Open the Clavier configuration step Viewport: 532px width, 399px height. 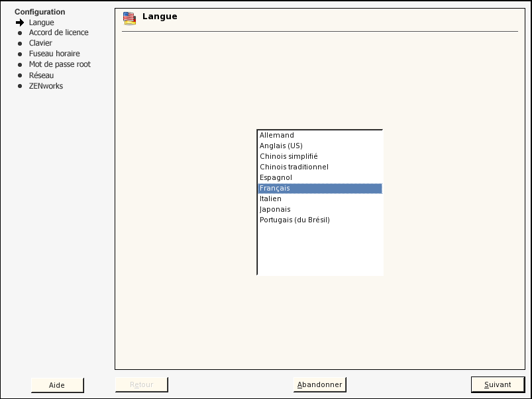40,43
